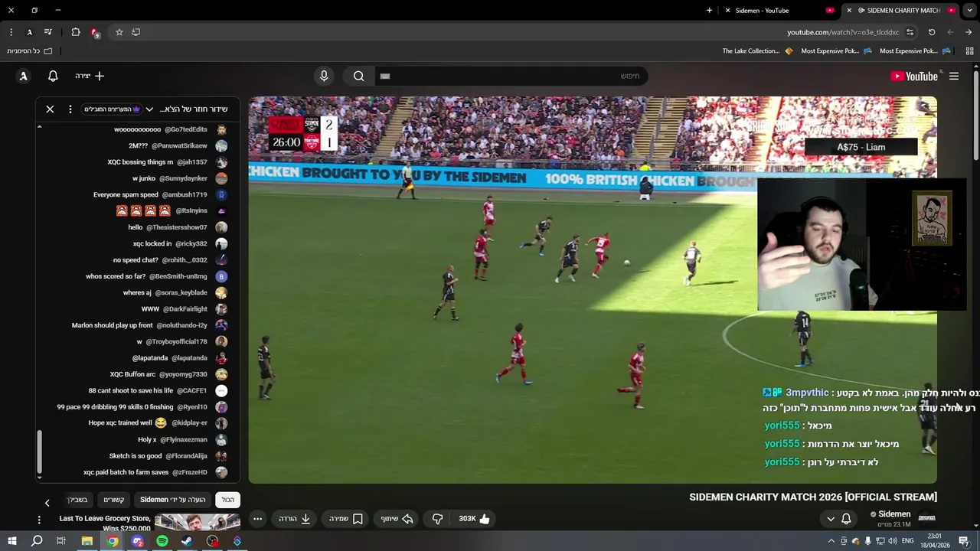The width and height of the screenshot is (980, 551).
Task: Open YouTube notifications bell
Action: click(x=53, y=76)
